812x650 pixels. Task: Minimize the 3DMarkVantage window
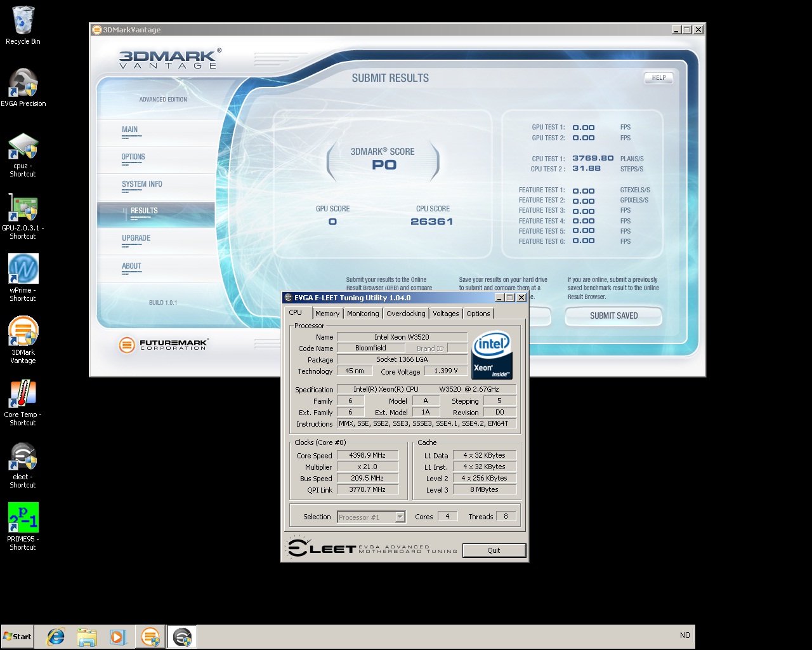pyautogui.click(x=676, y=30)
